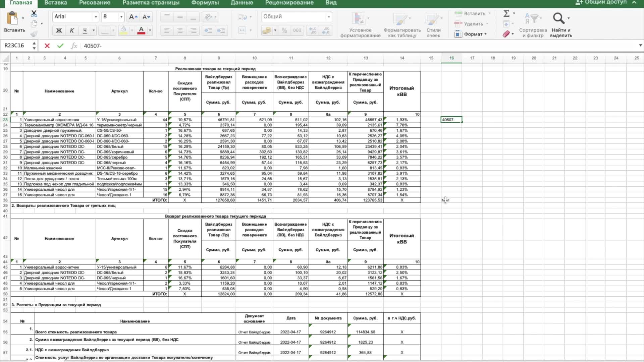Image resolution: width=644 pixels, height=362 pixels.
Task: Increase font size with the larger A icon
Action: (133, 17)
